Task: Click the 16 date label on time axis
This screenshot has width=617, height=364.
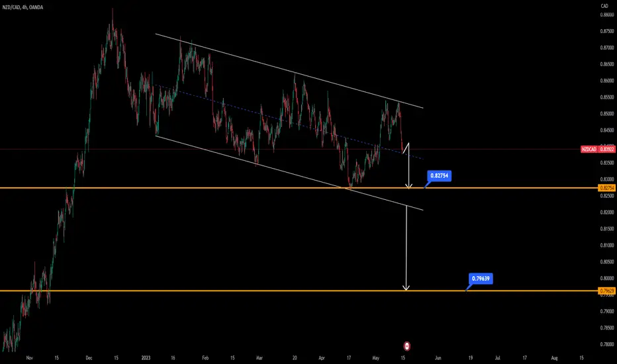Action: [x=173, y=358]
